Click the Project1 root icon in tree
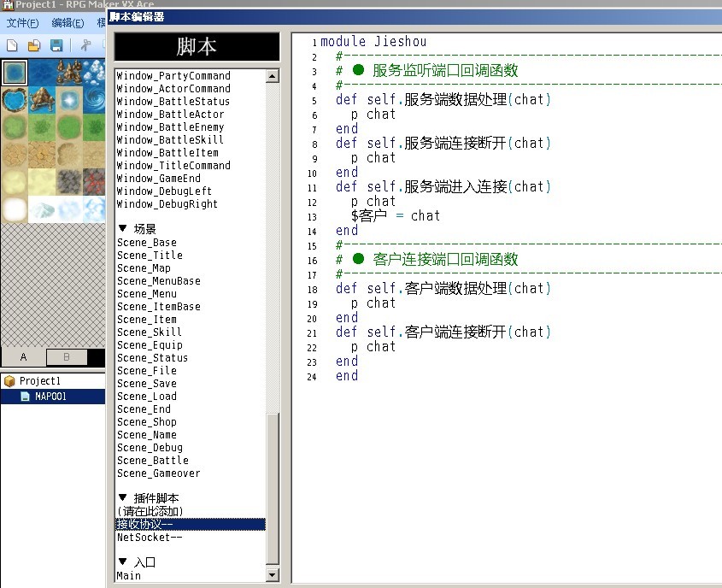The image size is (722, 588). point(9,381)
